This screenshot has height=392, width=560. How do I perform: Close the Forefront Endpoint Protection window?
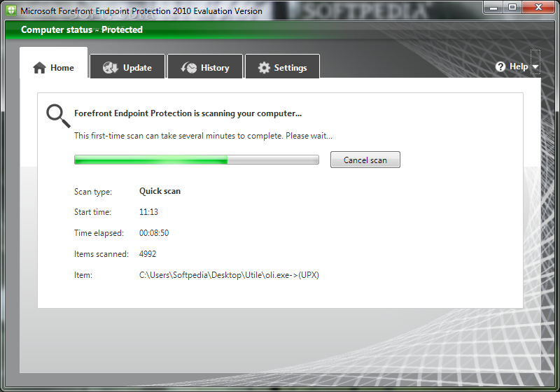[x=538, y=7]
